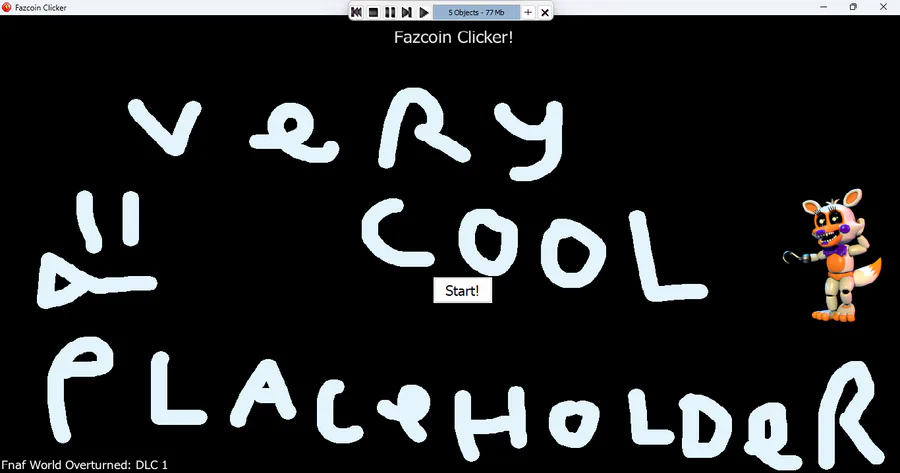Click the Start! button
This screenshot has height=473, width=900.
462,290
